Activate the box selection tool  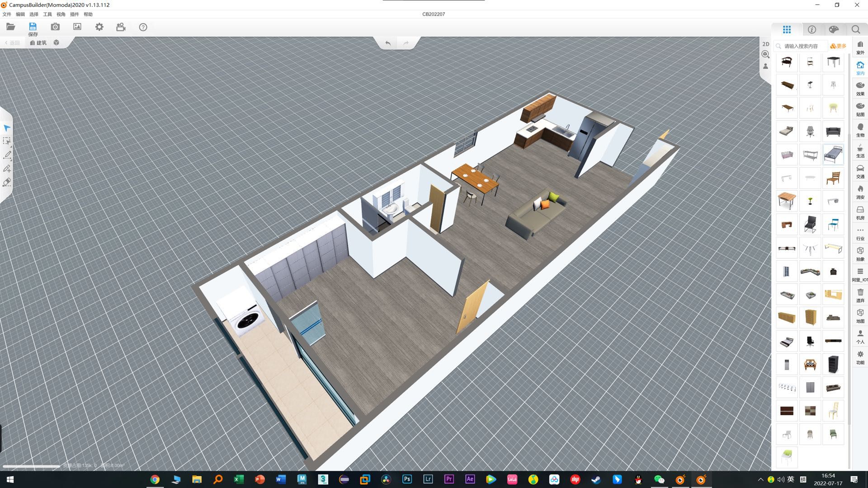pyautogui.click(x=7, y=141)
